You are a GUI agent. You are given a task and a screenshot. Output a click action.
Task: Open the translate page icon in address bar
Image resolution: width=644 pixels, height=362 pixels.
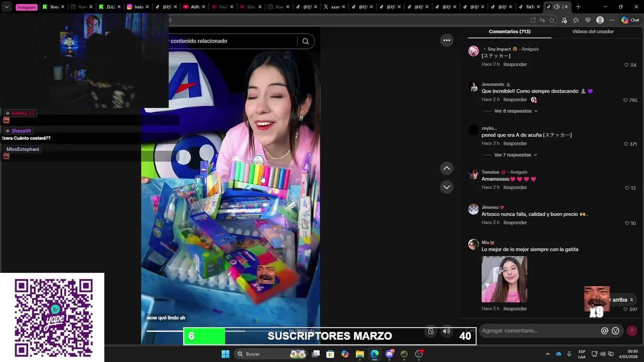pos(542,20)
